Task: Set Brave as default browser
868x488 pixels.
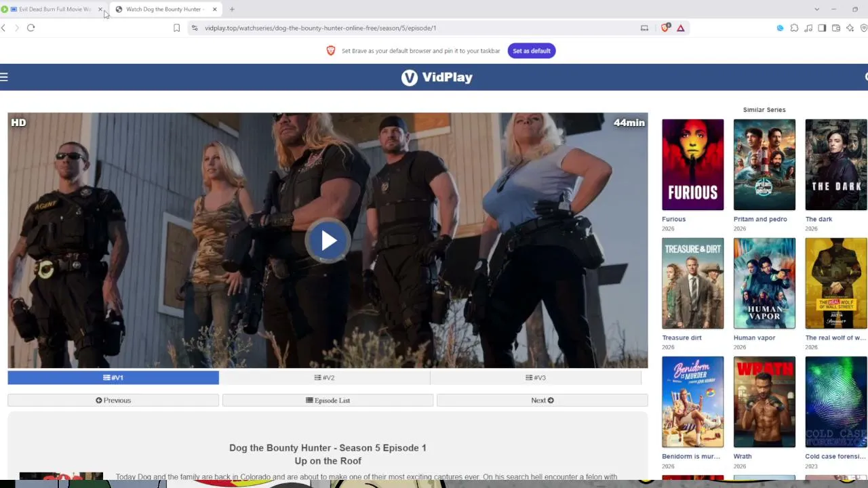Action: (531, 51)
